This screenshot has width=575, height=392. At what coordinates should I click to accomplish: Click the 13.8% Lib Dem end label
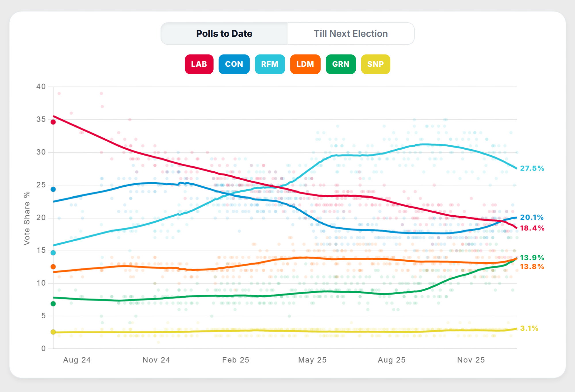532,267
